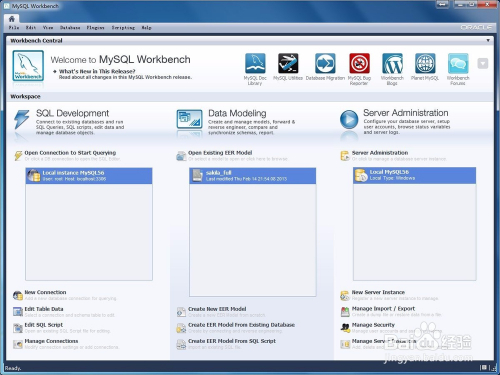Viewport: 500px width, 375px height.
Task: Click the Manage Security icon
Action: (345, 328)
